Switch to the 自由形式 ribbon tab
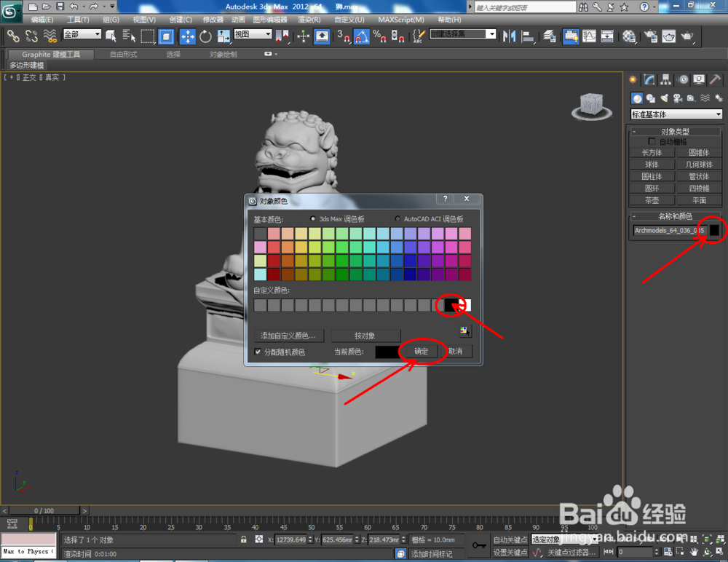This screenshot has width=728, height=562. [124, 55]
